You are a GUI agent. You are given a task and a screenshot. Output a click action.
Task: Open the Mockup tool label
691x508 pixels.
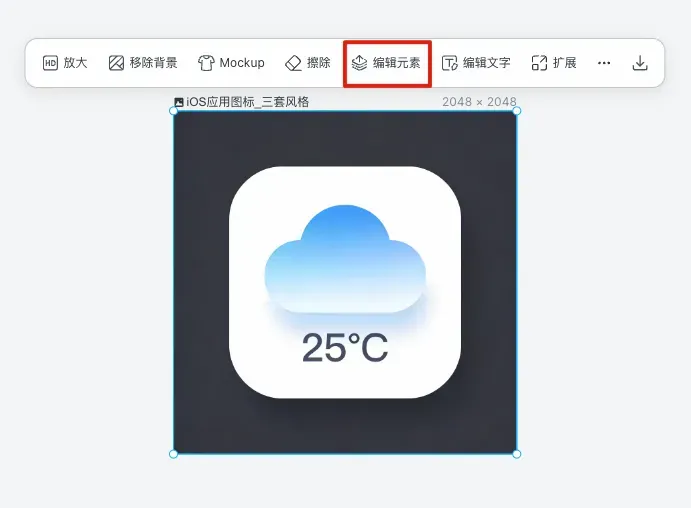click(x=242, y=63)
